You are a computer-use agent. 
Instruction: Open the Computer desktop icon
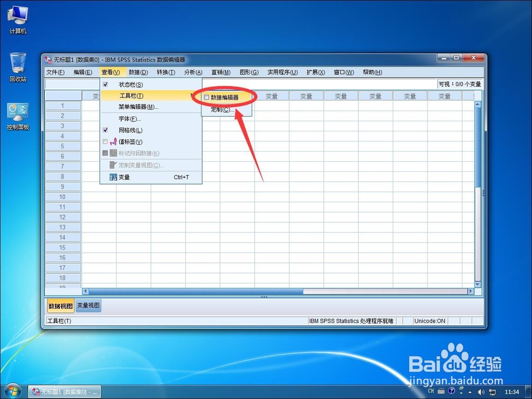pos(18,20)
